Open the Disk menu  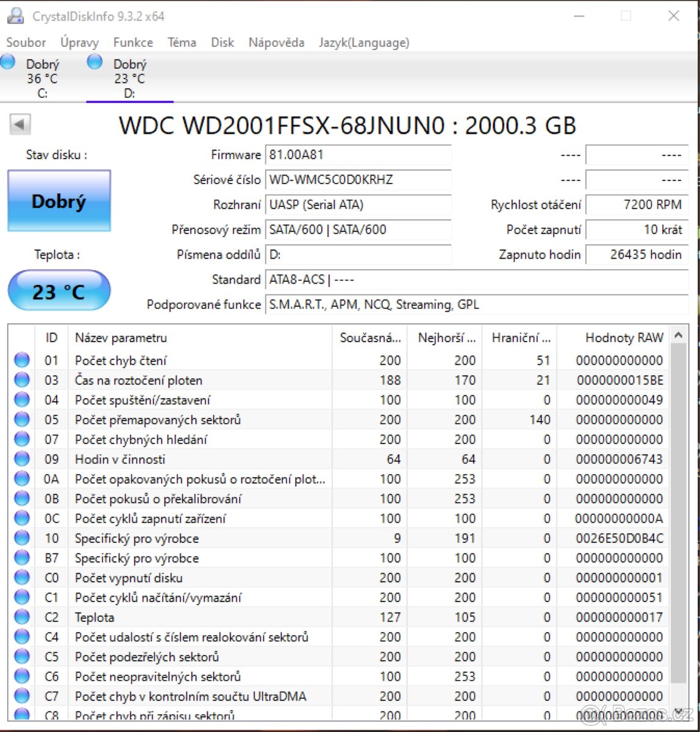[223, 42]
